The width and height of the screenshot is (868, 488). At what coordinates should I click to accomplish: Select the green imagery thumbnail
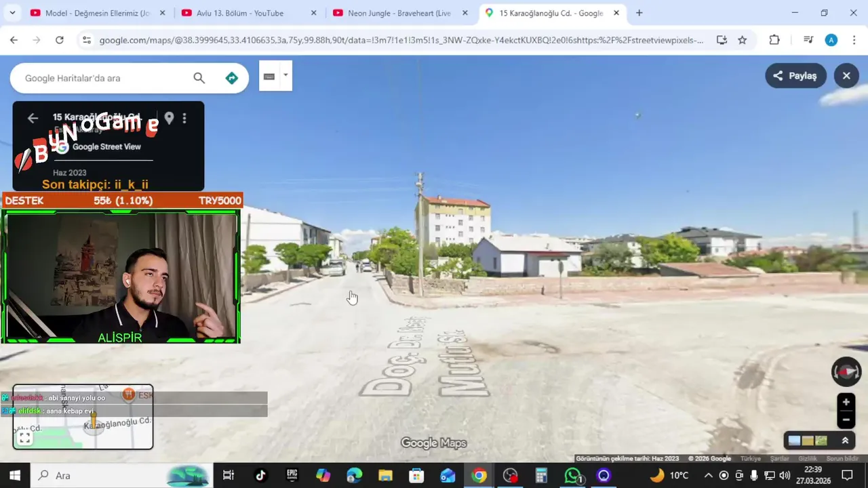(821, 441)
